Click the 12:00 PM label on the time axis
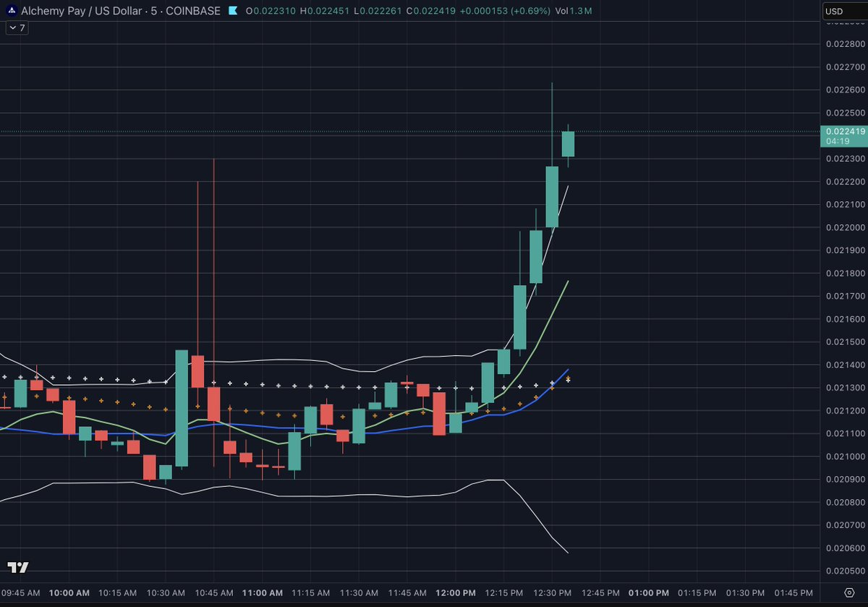The width and height of the screenshot is (868, 607). [x=455, y=593]
